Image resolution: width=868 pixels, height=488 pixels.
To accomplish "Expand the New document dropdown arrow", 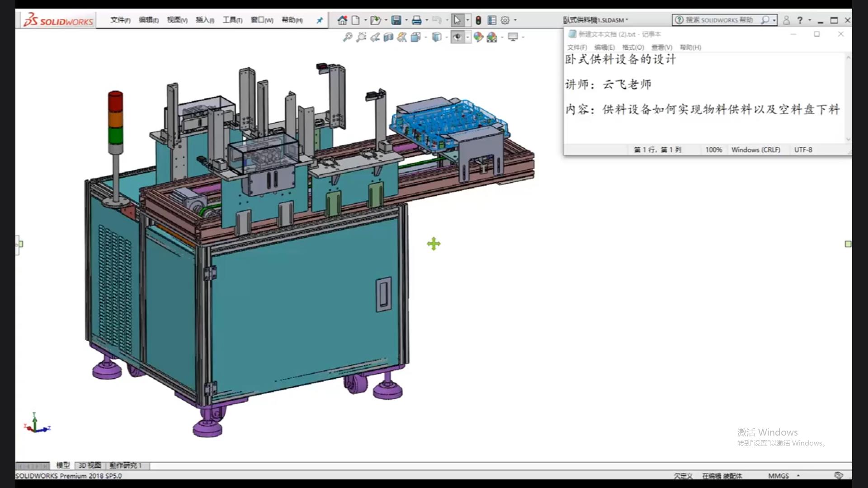I will click(365, 20).
